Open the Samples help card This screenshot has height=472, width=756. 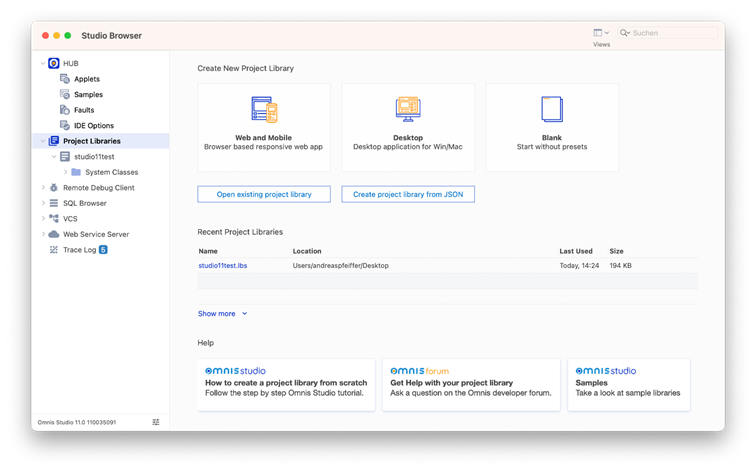coord(629,385)
